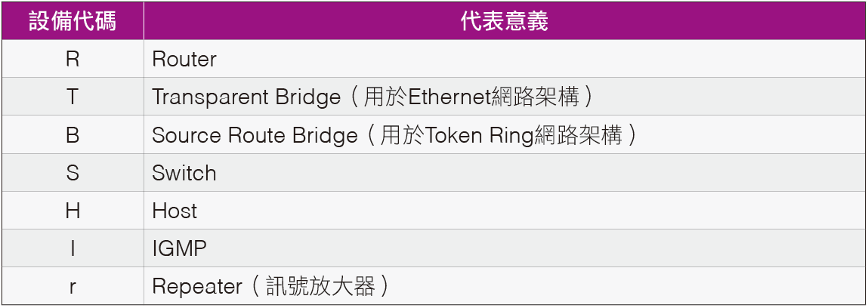Click the Ethernet網路架構 text in T row
This screenshot has height=308, width=868.
pos(494,97)
